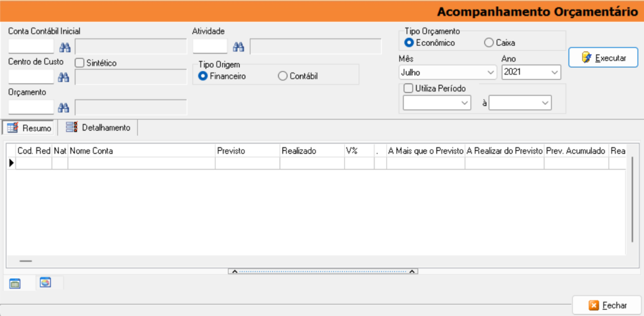Click the Atividade lookup binoculars icon
644x316 pixels.
(238, 47)
